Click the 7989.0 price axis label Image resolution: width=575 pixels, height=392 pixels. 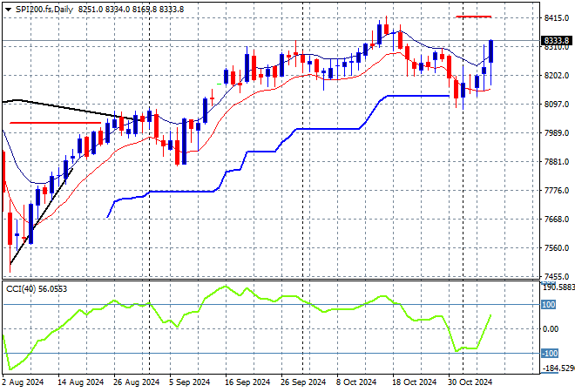coord(557,132)
